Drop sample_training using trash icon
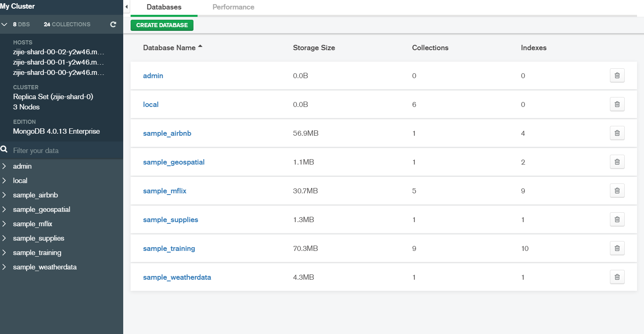The image size is (644, 334). (617, 248)
